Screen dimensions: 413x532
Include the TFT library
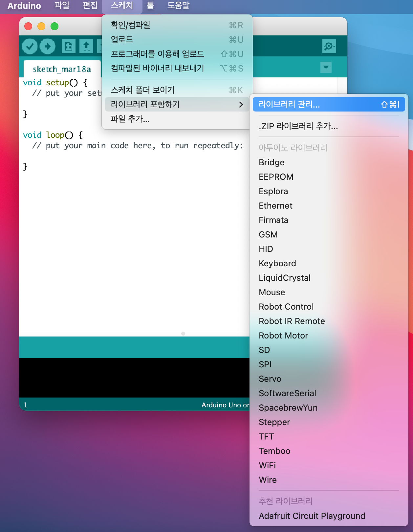[329, 437]
